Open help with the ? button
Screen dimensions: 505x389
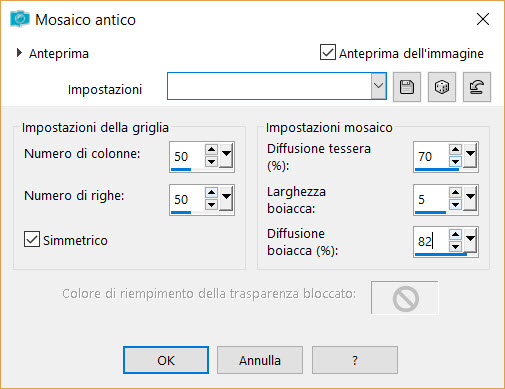(x=355, y=360)
